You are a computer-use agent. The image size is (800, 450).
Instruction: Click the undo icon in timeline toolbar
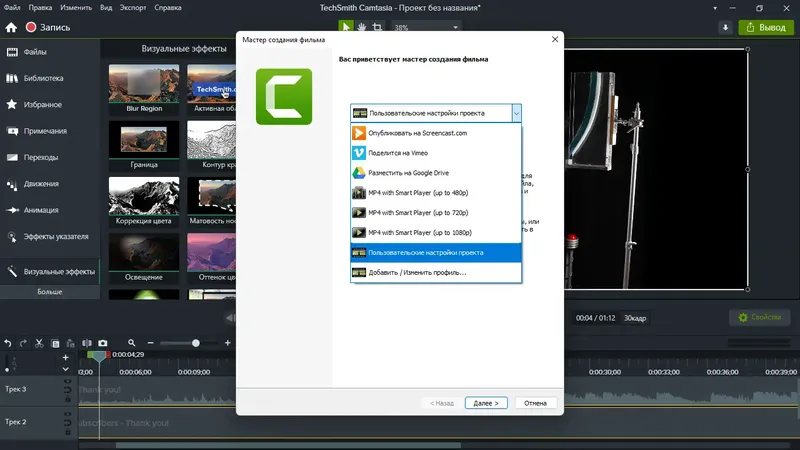pos(8,343)
